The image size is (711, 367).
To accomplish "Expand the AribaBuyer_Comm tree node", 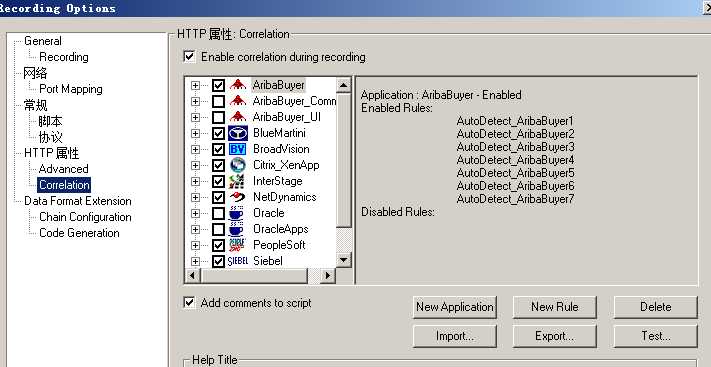I will (195, 101).
